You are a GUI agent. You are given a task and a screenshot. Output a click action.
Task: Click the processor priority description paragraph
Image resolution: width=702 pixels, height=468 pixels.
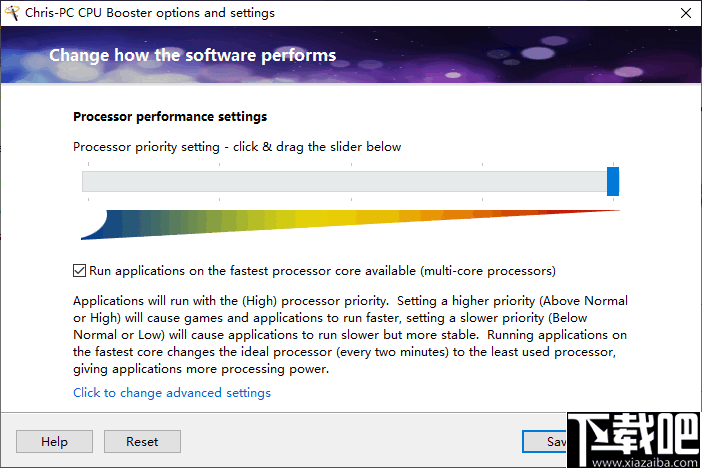point(350,334)
